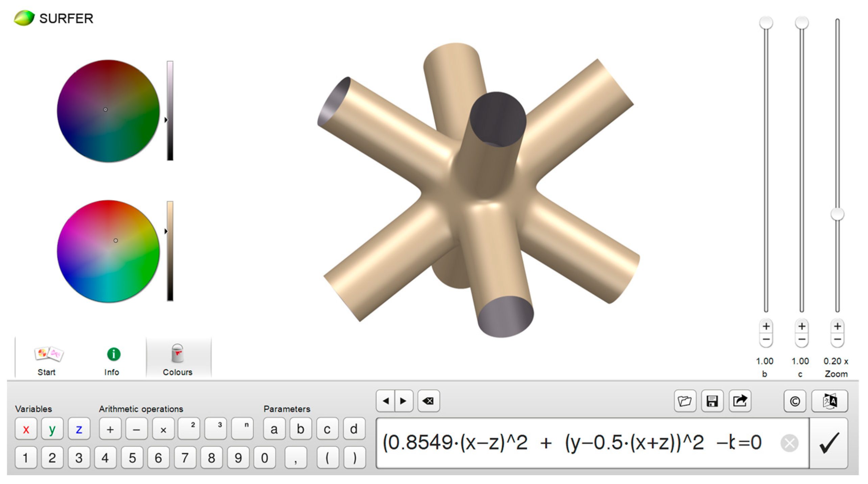This screenshot has height=484, width=868.
Task: Open the copyright credits icon
Action: click(794, 401)
